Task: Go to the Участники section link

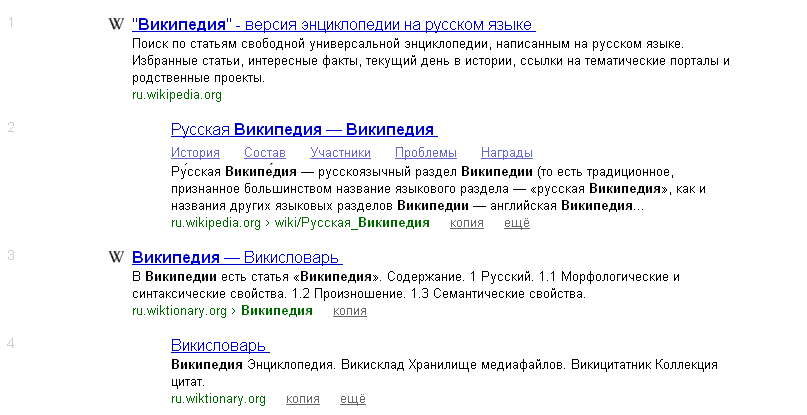Action: pos(340,153)
